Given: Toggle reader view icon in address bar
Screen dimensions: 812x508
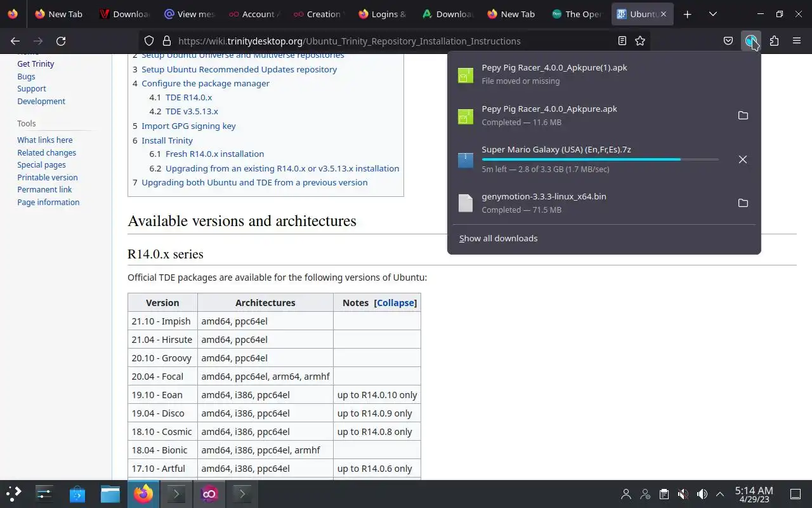Looking at the screenshot, I should pos(622,41).
